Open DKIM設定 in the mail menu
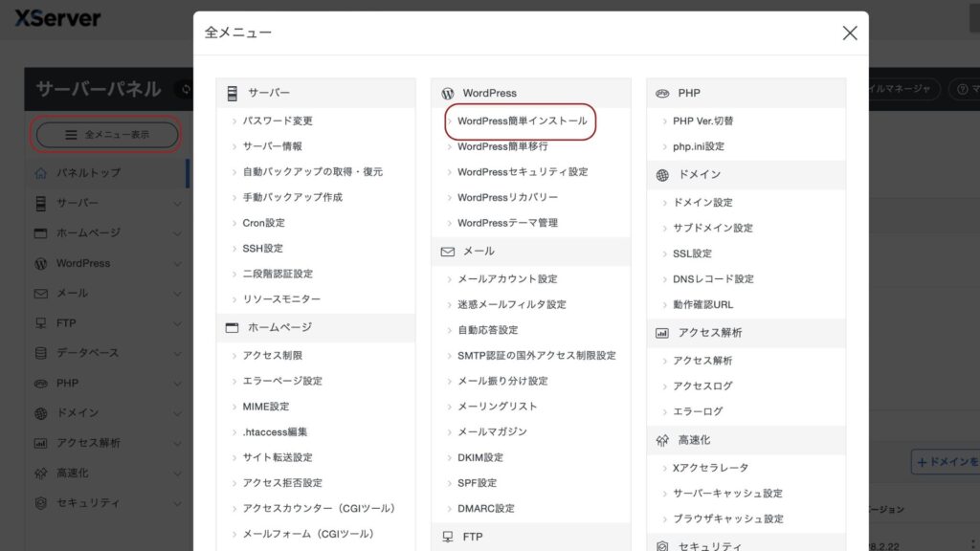 click(x=480, y=458)
